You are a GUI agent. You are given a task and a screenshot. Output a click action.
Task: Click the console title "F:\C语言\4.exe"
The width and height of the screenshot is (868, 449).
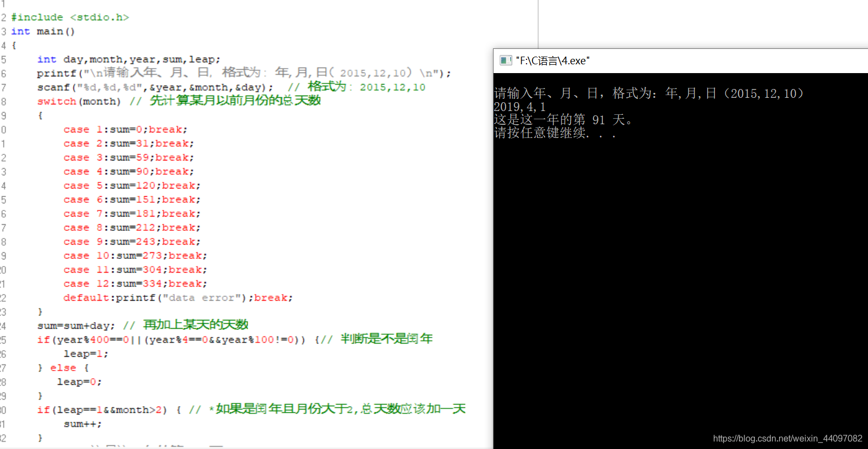tap(552, 60)
